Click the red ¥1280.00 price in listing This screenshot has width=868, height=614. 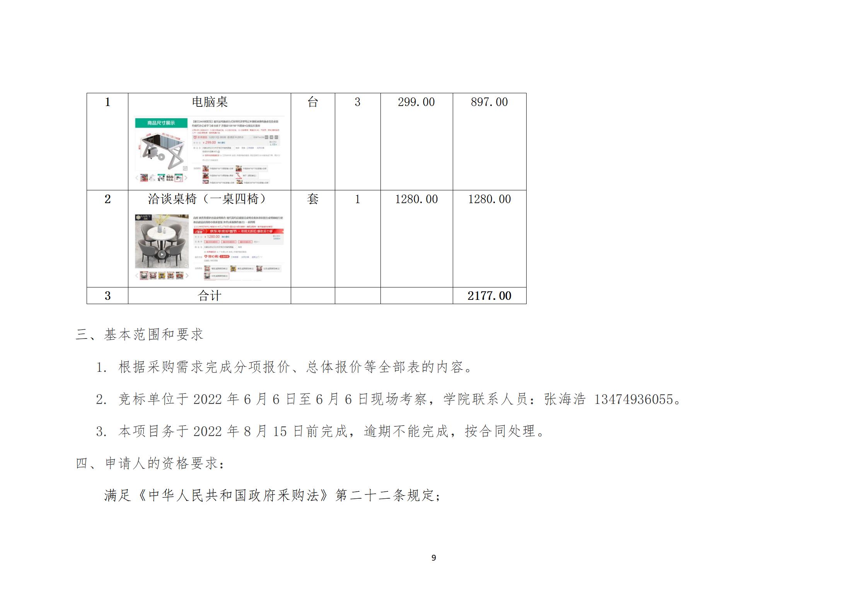pos(212,236)
